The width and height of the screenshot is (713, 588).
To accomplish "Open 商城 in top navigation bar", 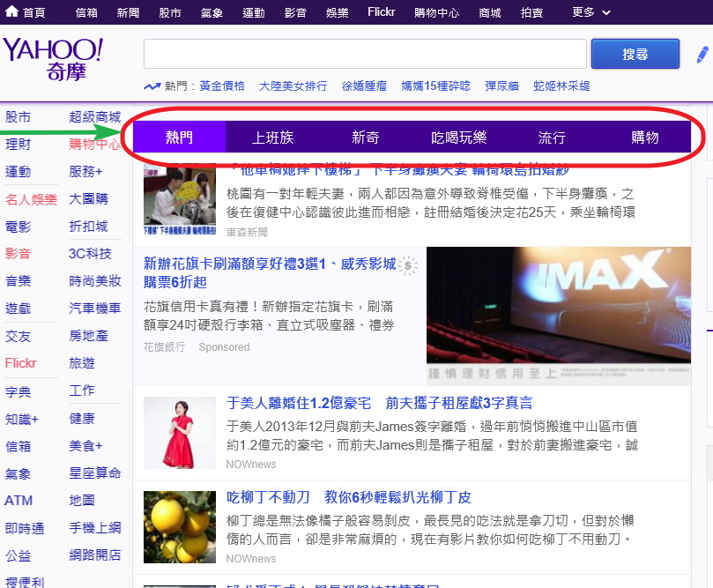I will click(490, 12).
